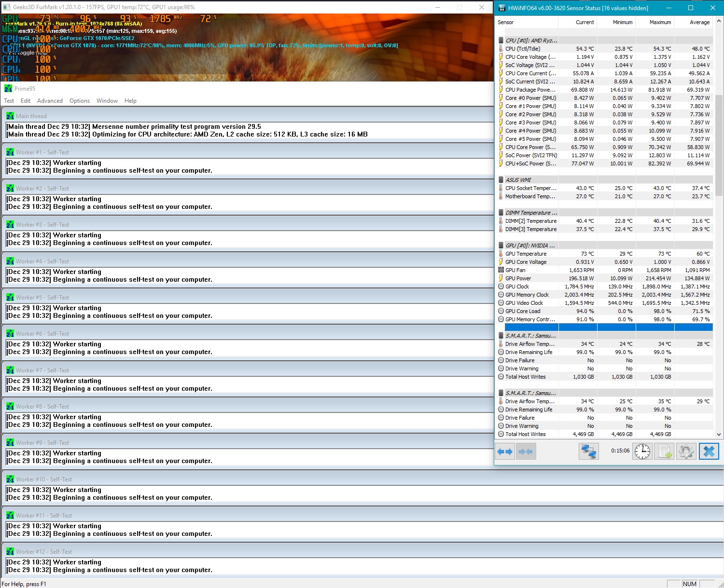Image resolution: width=724 pixels, height=588 pixels.
Task: Open the Window menu in Prime95
Action: [x=107, y=101]
